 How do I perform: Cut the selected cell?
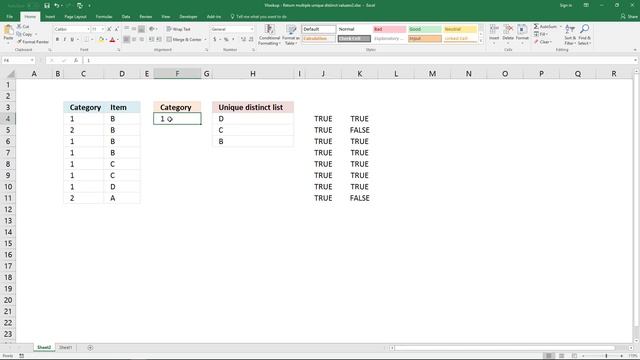click(23, 27)
